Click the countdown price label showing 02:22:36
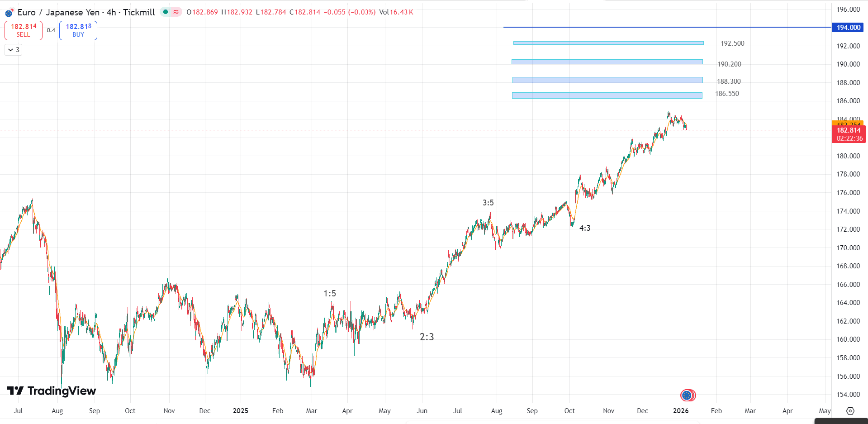 [849, 138]
